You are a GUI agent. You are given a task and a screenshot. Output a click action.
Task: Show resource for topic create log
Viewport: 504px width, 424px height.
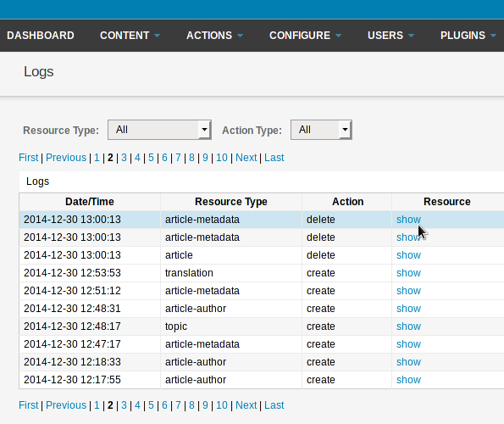point(408,326)
